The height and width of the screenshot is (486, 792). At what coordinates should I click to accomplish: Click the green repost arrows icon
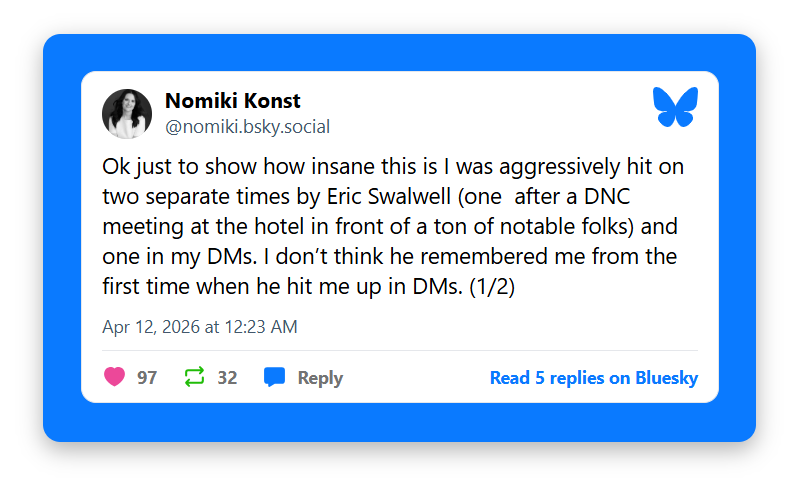click(194, 377)
